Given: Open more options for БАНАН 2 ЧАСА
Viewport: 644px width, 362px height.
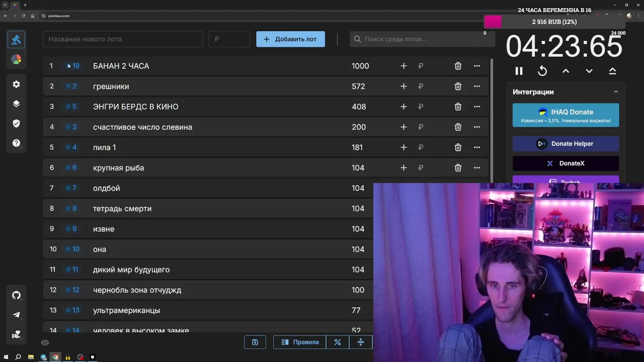Looking at the screenshot, I should (x=477, y=66).
